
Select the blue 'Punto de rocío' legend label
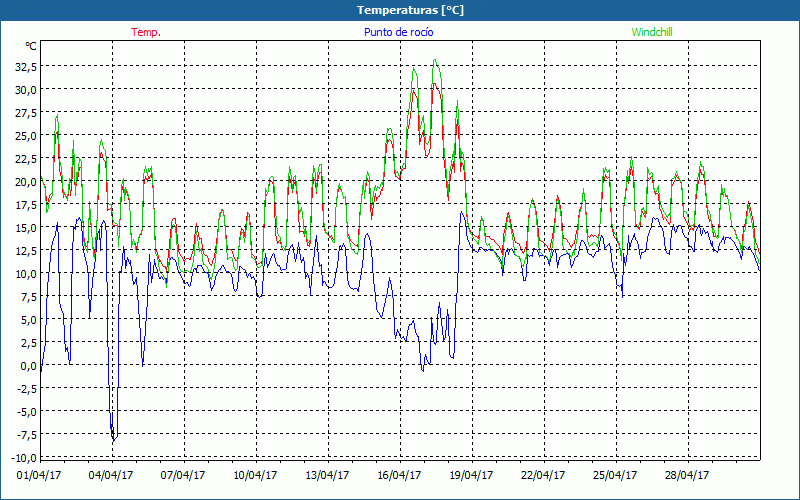click(x=398, y=32)
